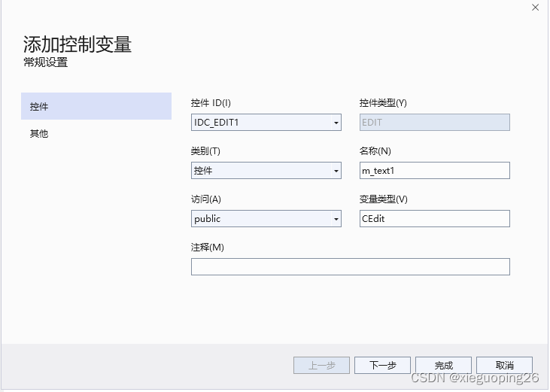
Task: Click the empty 注释 comment field
Action: (x=351, y=266)
